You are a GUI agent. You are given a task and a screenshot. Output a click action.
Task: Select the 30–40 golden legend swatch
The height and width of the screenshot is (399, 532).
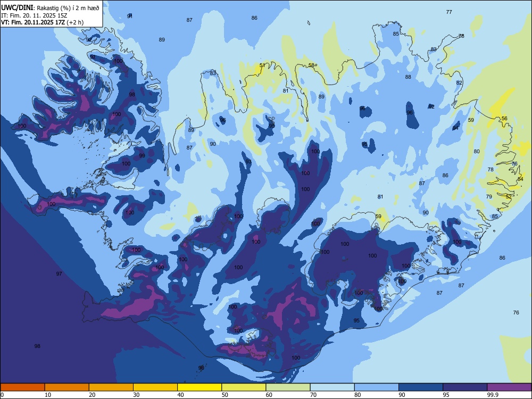tap(155, 387)
